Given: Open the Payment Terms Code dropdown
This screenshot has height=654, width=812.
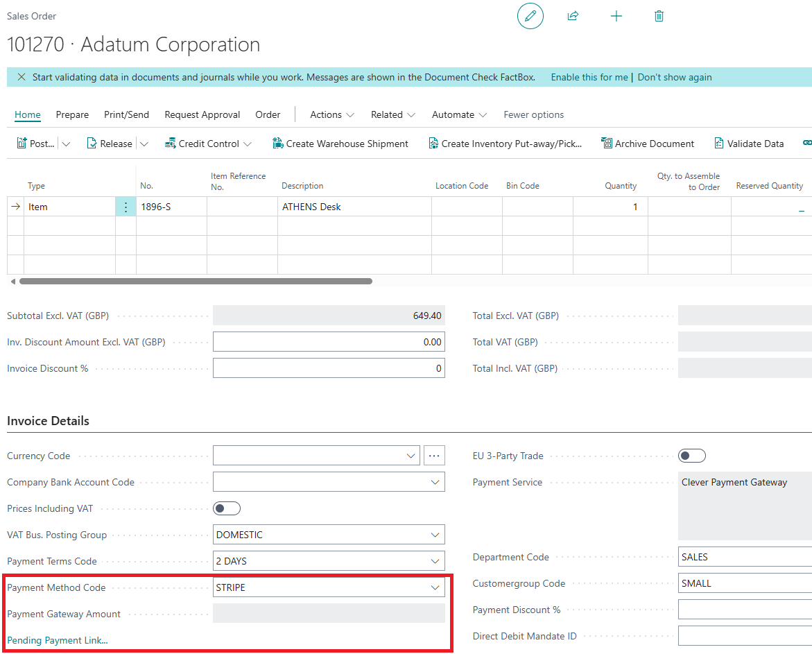Looking at the screenshot, I should tap(435, 561).
